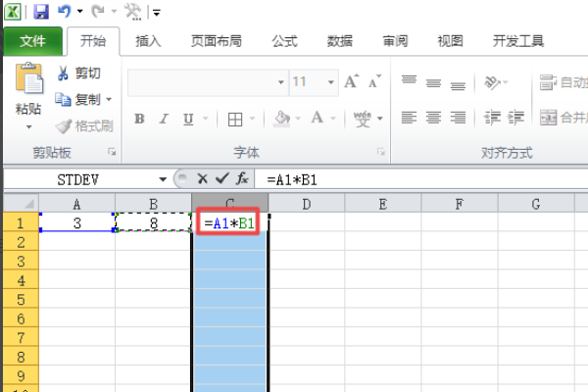
Task: Open the 数据 (Data) tab
Action: click(x=340, y=41)
